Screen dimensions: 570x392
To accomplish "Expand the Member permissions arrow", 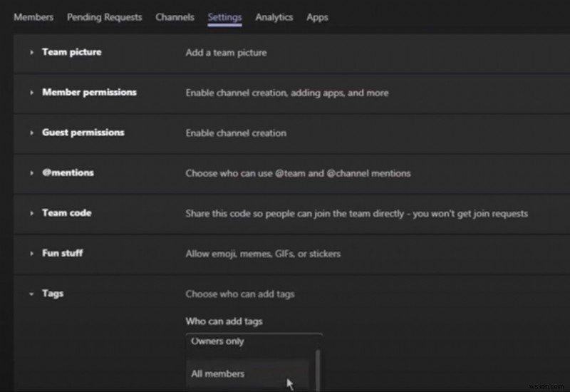I will [31, 93].
